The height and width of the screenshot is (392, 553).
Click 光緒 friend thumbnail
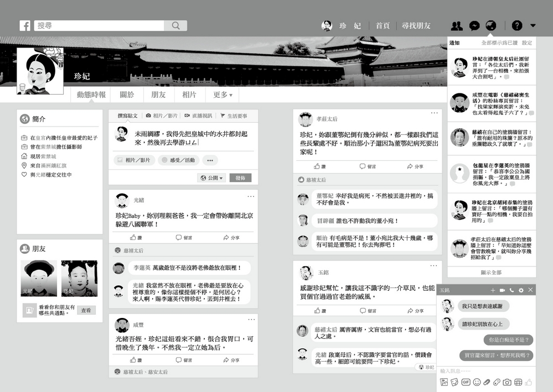coord(39,278)
